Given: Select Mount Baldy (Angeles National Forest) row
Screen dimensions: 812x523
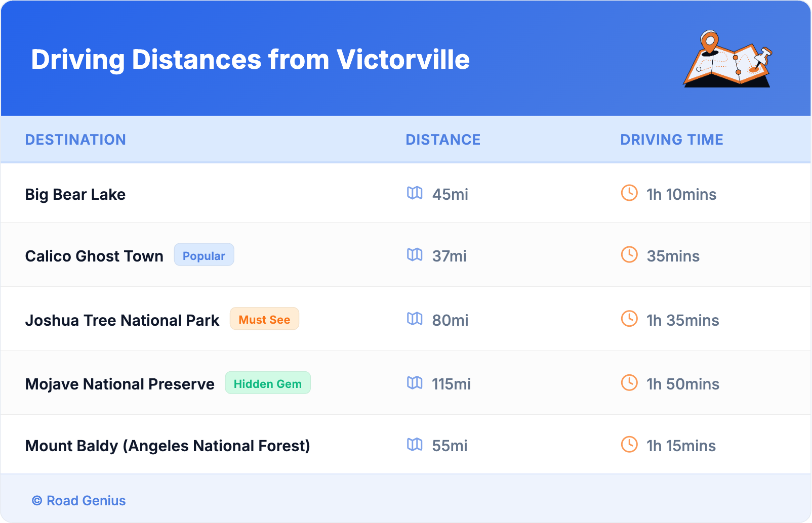Looking at the screenshot, I should tap(168, 446).
